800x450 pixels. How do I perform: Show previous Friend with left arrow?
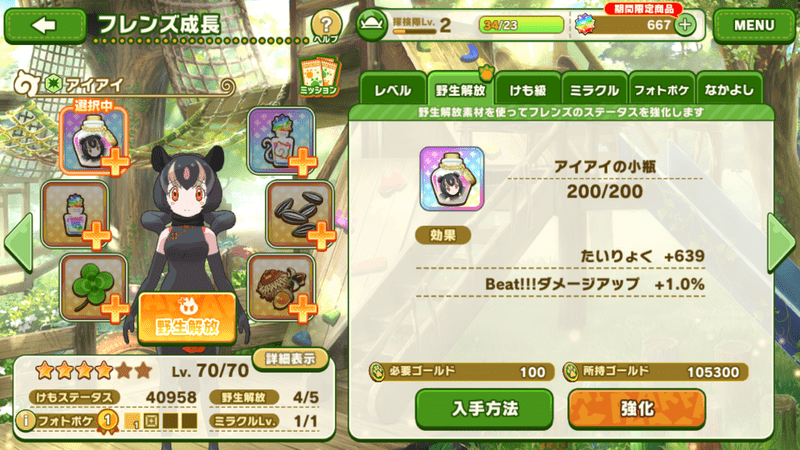point(19,243)
